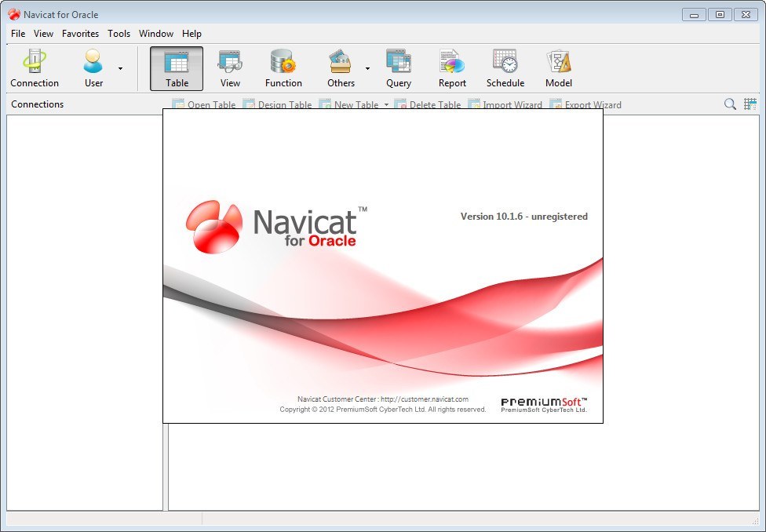This screenshot has width=766, height=532.
Task: Open the Query toolbar icon
Action: click(398, 68)
